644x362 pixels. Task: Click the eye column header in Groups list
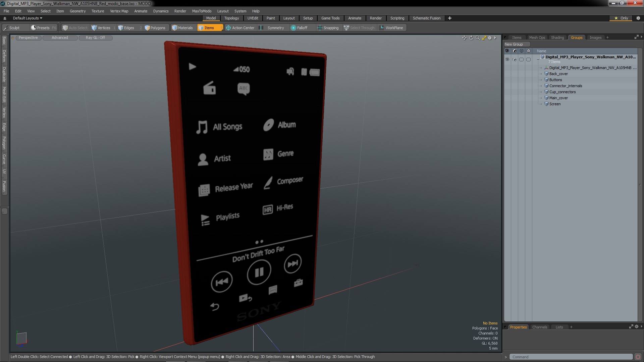click(x=507, y=51)
